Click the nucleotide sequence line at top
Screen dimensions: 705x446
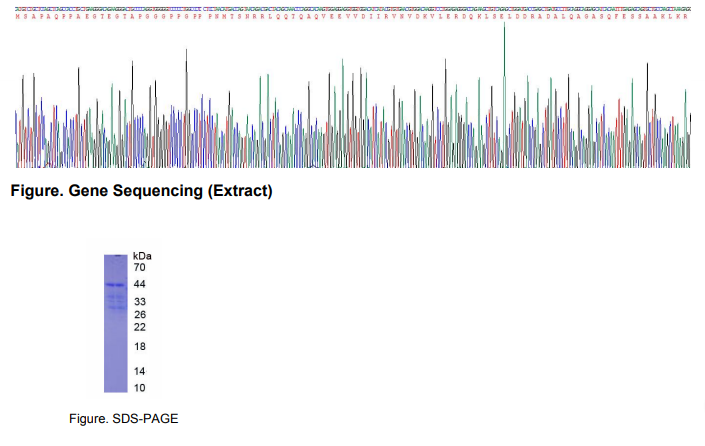point(353,9)
